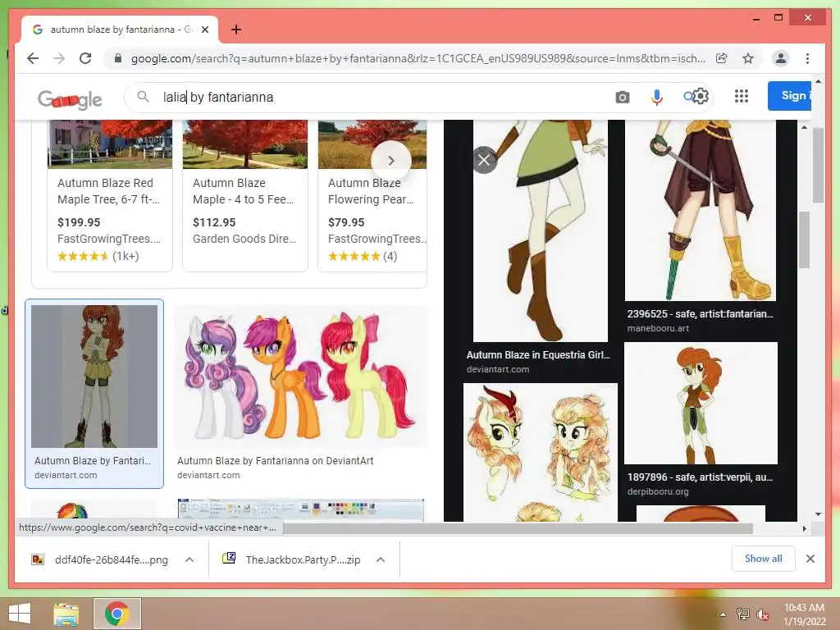Show hidden system tray icons

(723, 614)
